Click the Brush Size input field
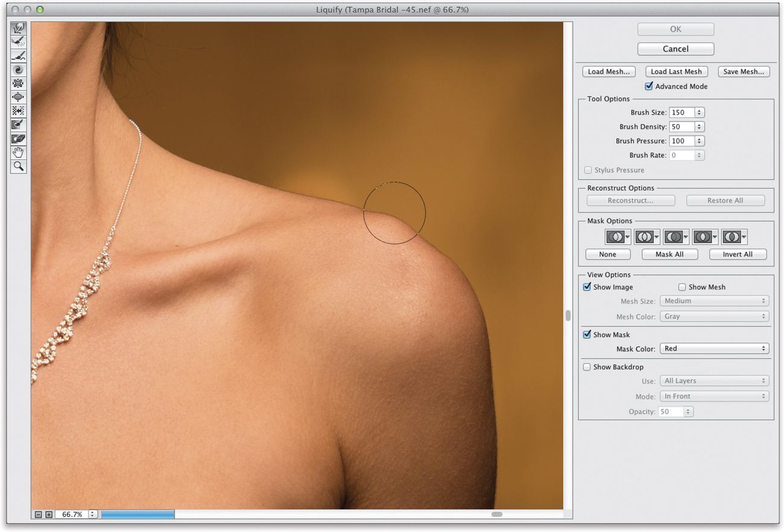The height and width of the screenshot is (532, 784). [681, 112]
